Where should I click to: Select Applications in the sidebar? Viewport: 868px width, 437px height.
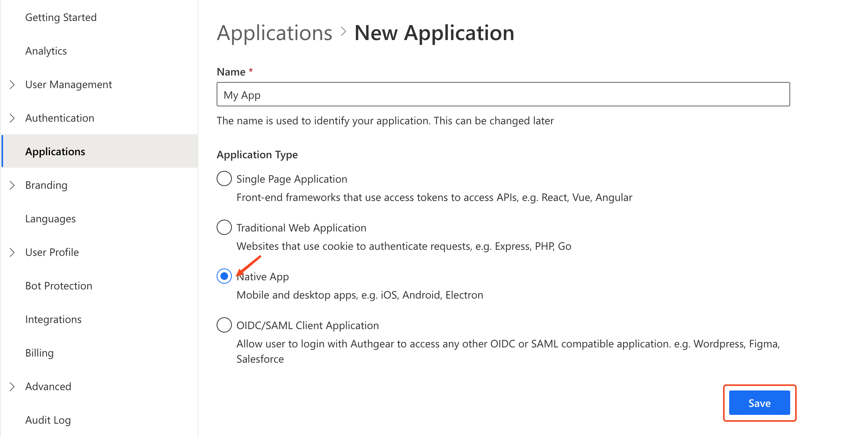point(55,152)
